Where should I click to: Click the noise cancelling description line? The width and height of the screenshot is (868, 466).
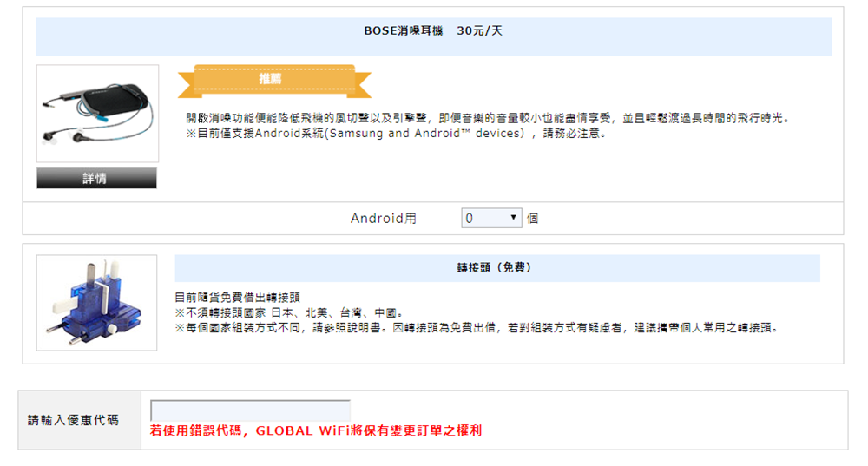point(489,118)
